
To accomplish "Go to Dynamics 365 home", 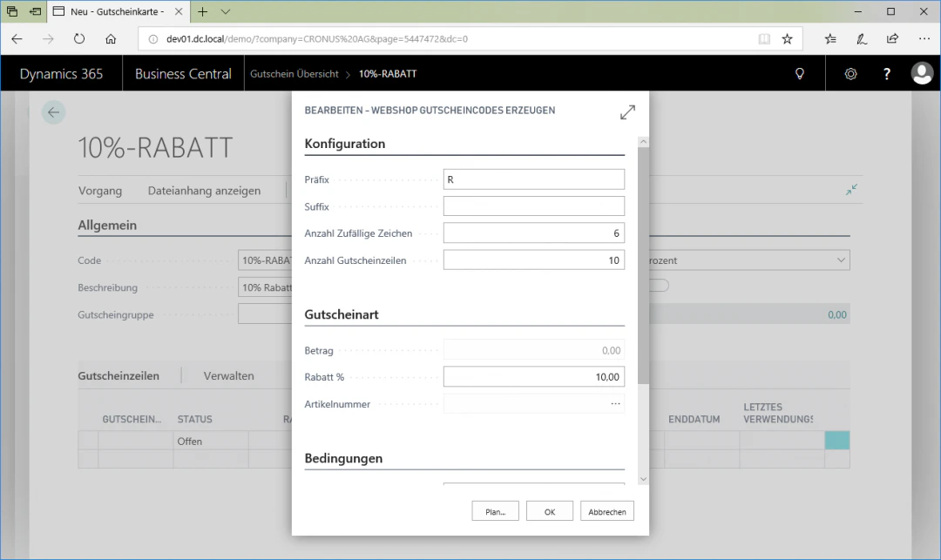I will tap(61, 74).
